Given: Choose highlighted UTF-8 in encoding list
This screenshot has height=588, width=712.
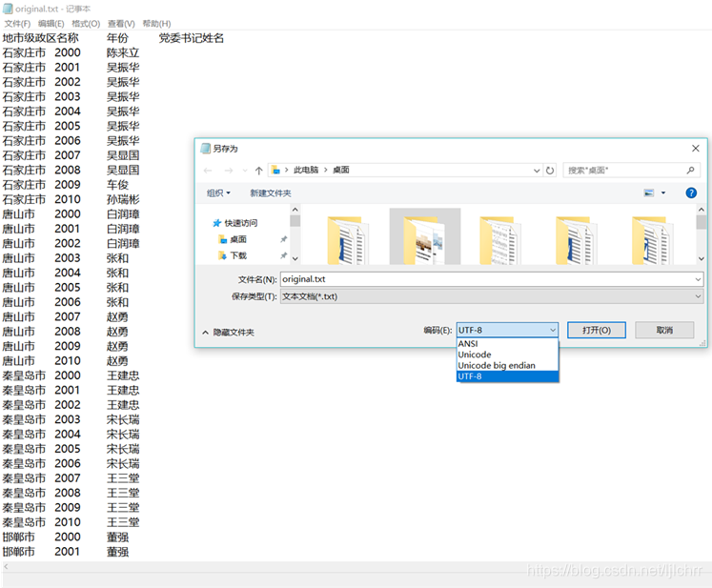Looking at the screenshot, I should (x=507, y=376).
